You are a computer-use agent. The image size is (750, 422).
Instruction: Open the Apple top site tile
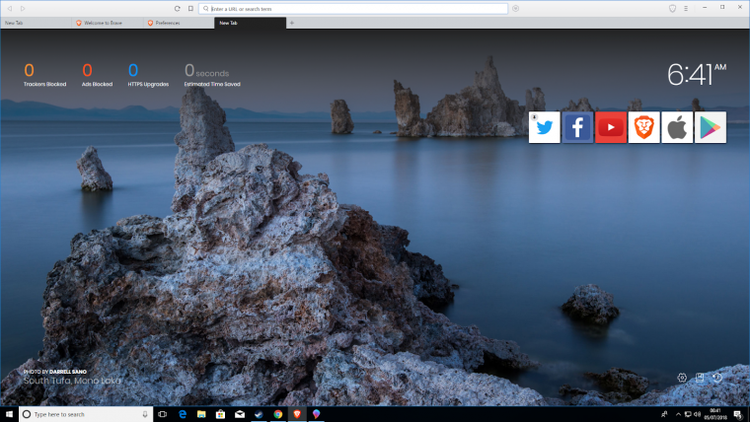[x=677, y=127]
